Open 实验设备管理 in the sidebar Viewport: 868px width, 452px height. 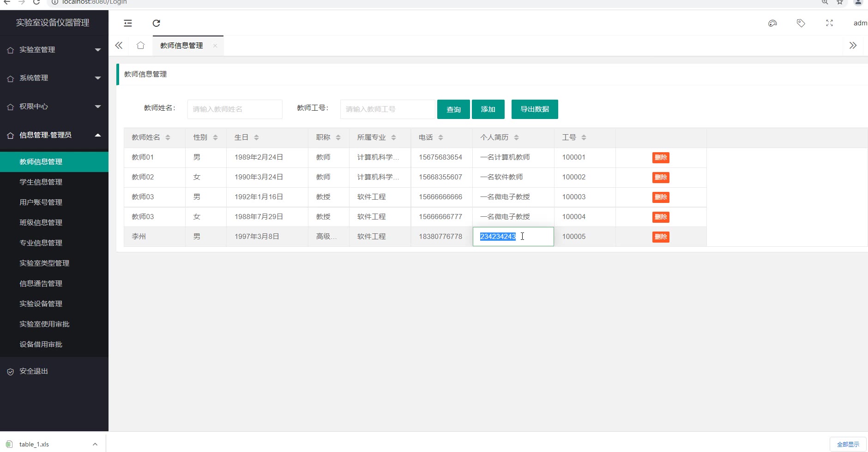(54, 304)
